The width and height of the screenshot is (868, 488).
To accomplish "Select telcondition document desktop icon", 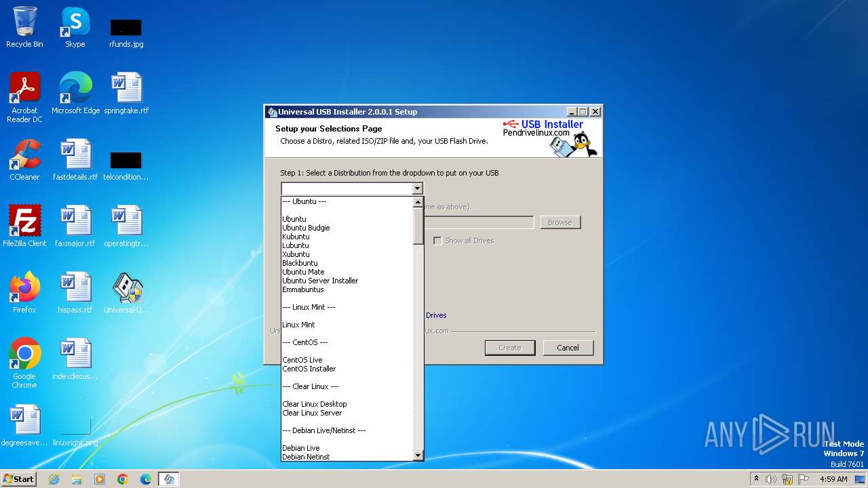I will (x=126, y=165).
